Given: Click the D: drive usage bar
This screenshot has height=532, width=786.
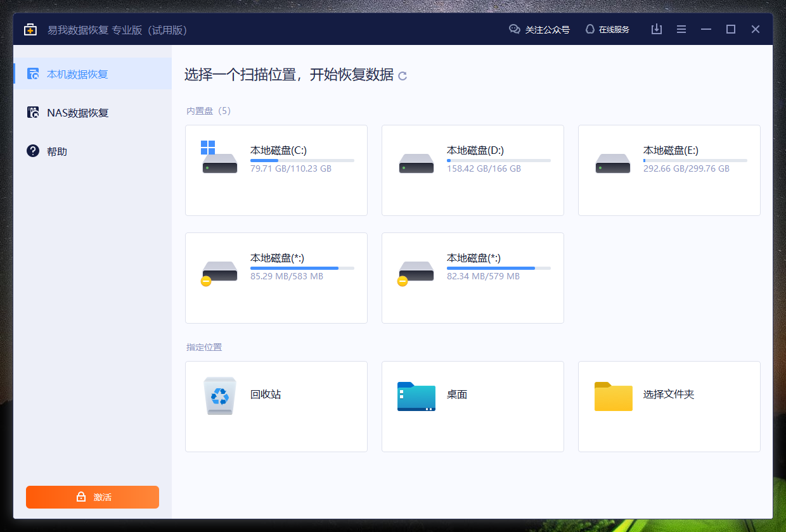Looking at the screenshot, I should (x=499, y=161).
